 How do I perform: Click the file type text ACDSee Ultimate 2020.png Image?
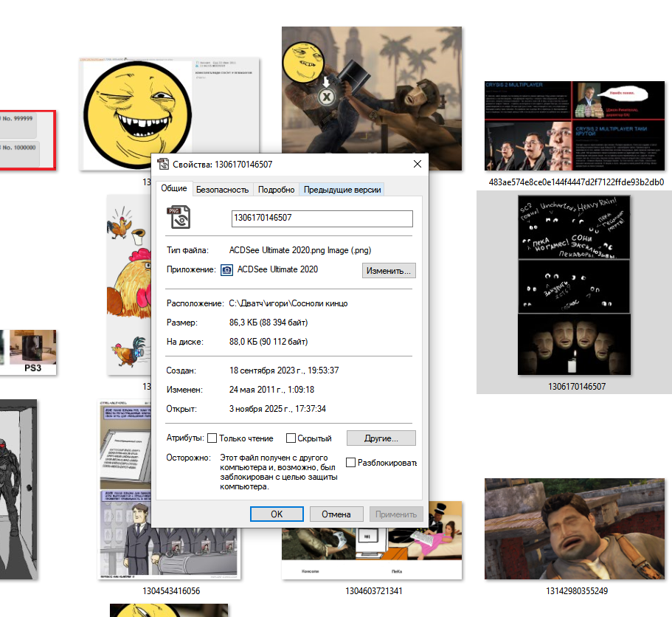click(x=300, y=250)
